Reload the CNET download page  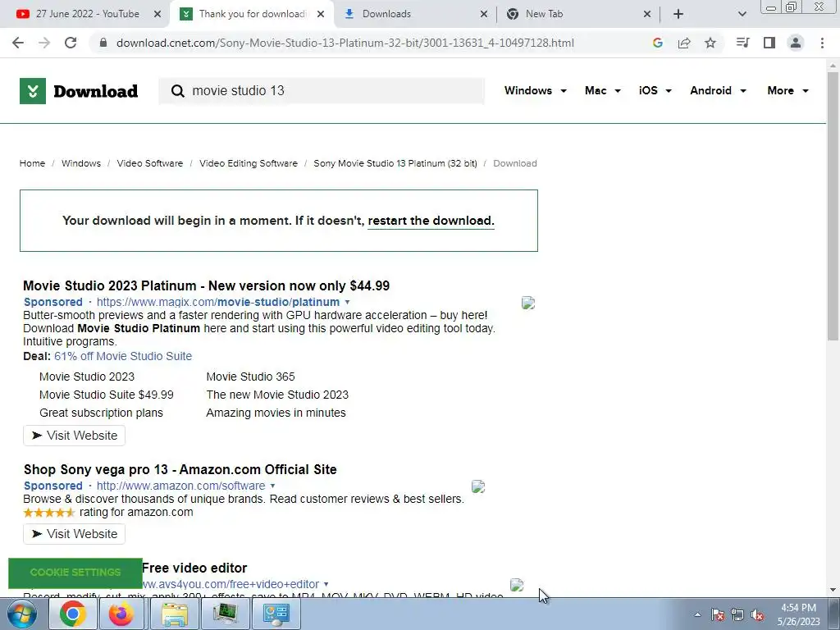click(x=71, y=43)
